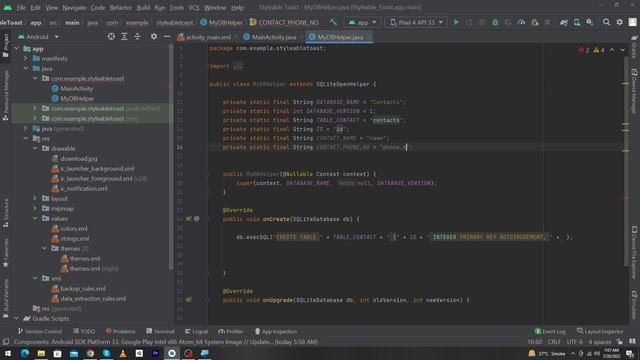Open the app run configuration dropdown
The image size is (640, 360).
tap(362, 22)
